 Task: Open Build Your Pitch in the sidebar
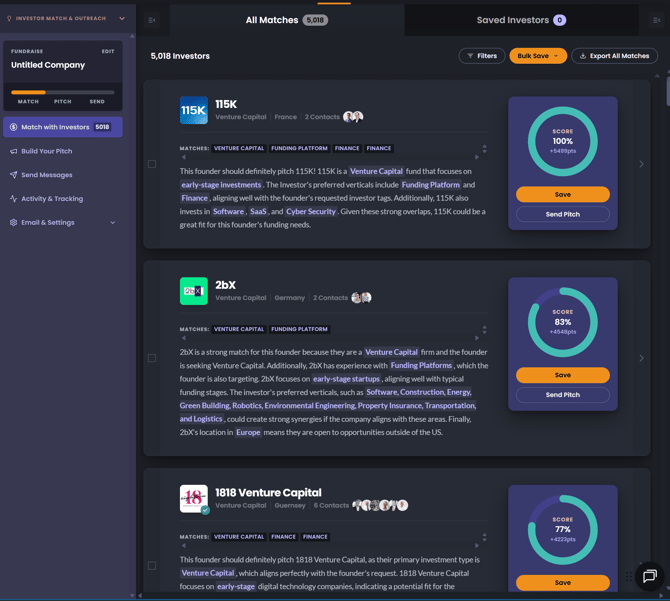[47, 151]
